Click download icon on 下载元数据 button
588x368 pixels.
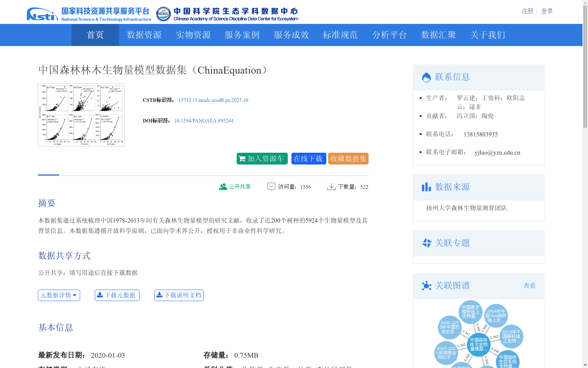(x=100, y=295)
